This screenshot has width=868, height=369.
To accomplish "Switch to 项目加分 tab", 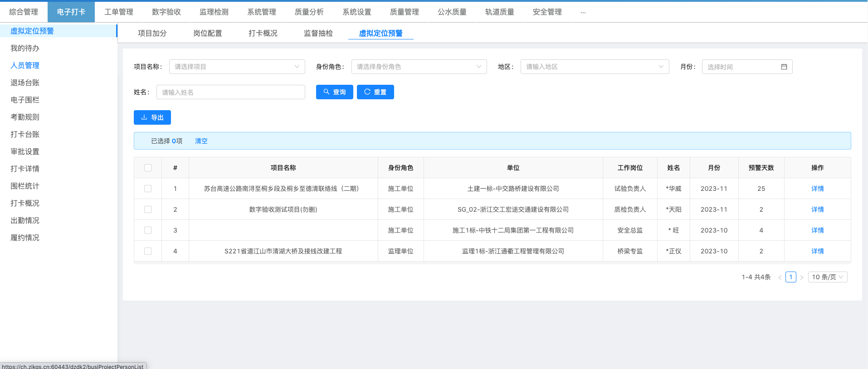I will [x=152, y=33].
